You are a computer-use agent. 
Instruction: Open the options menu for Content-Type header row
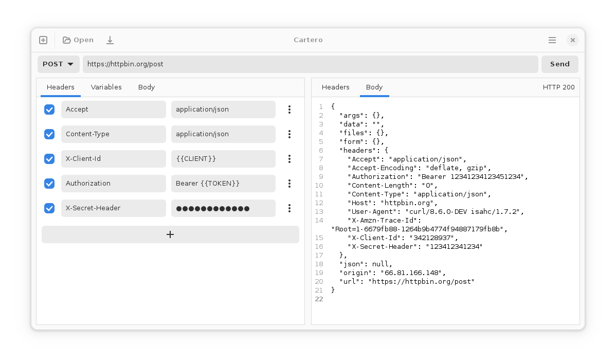289,134
